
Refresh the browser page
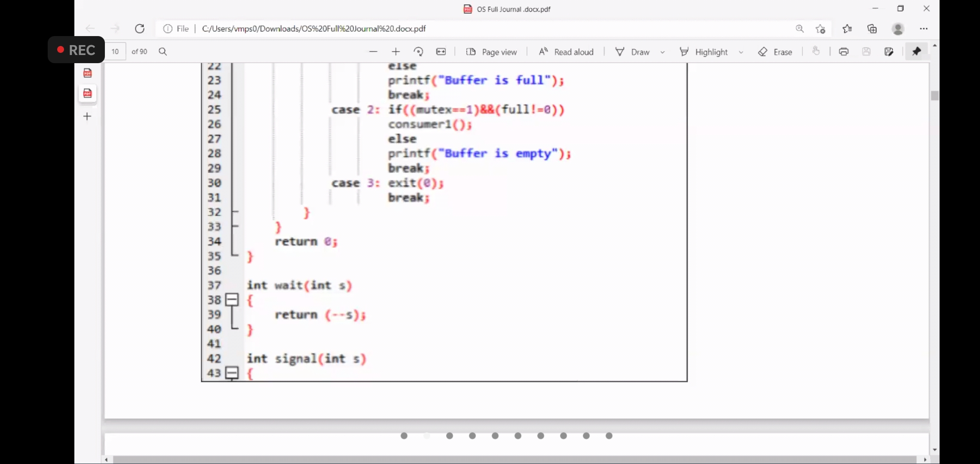(x=140, y=29)
